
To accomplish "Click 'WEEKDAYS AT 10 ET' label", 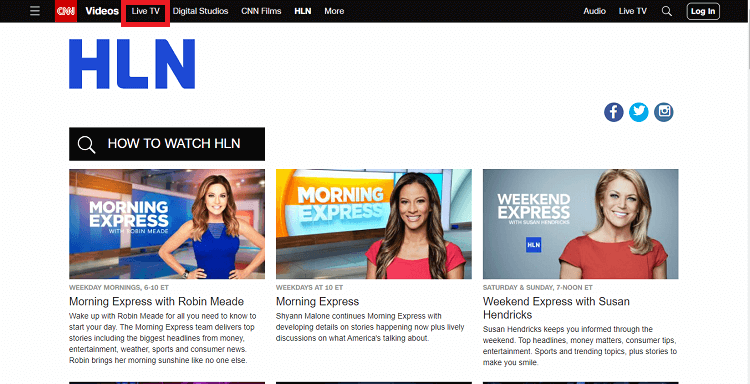I will point(309,288).
